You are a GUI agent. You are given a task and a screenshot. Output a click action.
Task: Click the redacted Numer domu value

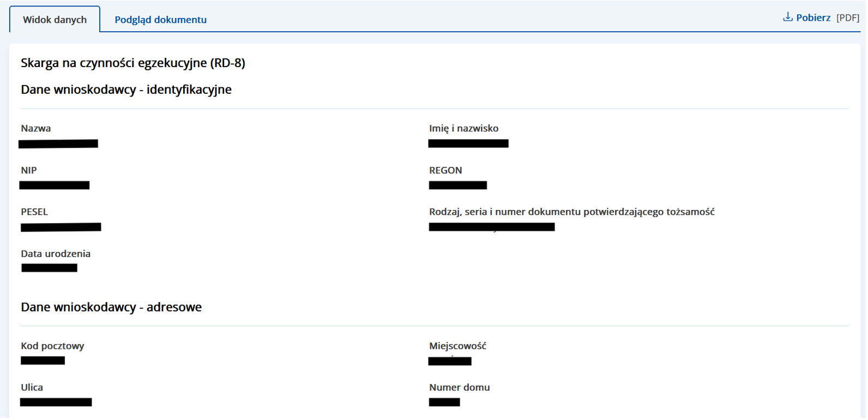444,402
